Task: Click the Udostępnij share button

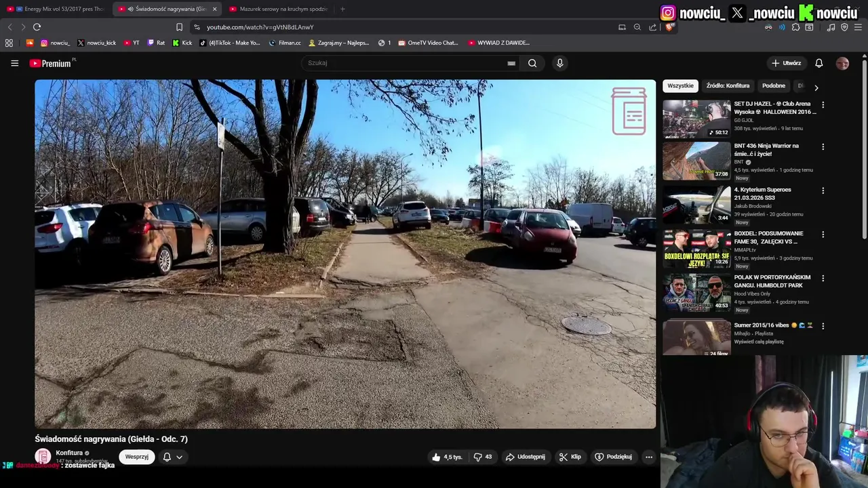Action: coord(525,457)
